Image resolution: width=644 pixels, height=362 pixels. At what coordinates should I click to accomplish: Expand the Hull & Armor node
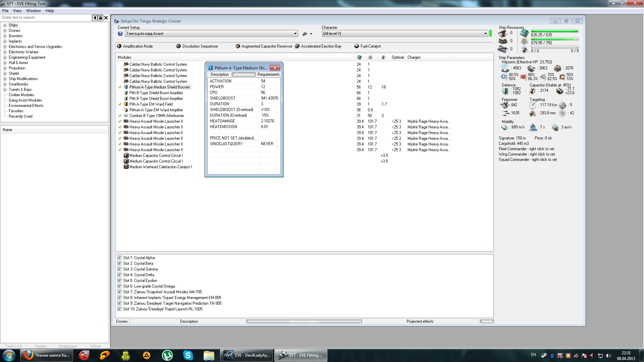5,63
